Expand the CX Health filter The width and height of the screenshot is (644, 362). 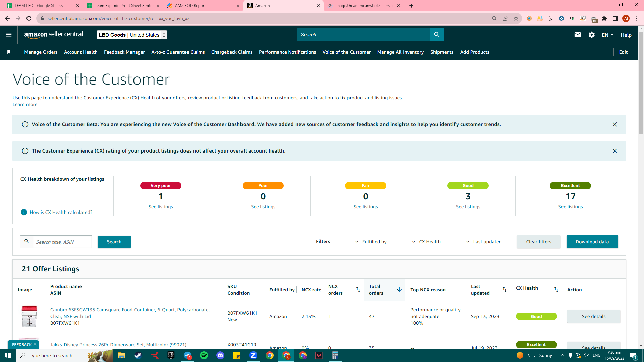426,242
